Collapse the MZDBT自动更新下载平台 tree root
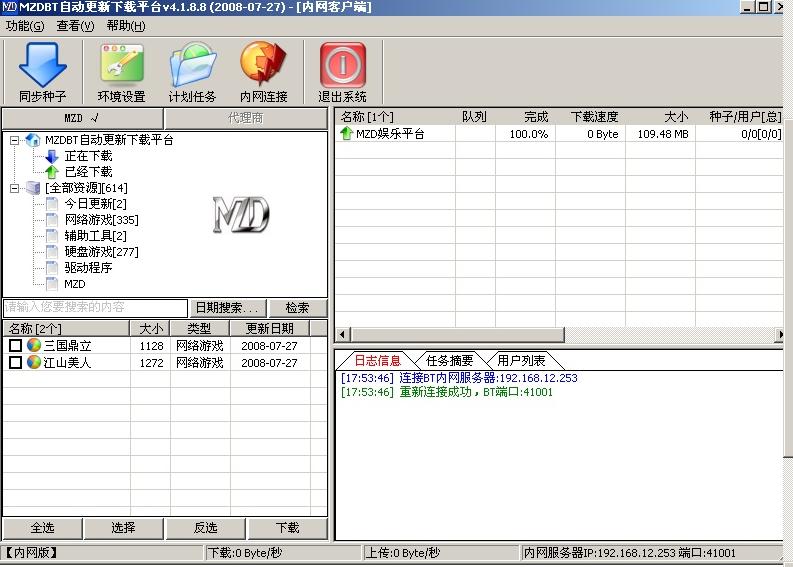 tap(15, 140)
